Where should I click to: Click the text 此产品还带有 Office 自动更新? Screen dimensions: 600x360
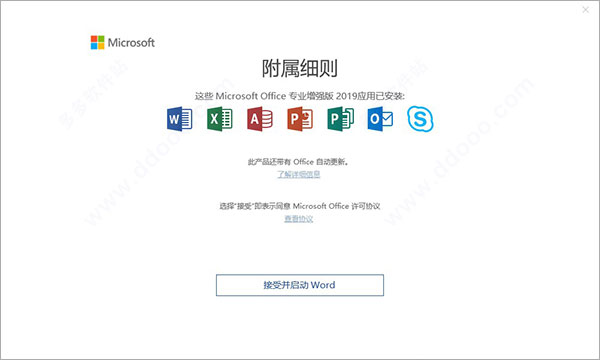click(299, 162)
